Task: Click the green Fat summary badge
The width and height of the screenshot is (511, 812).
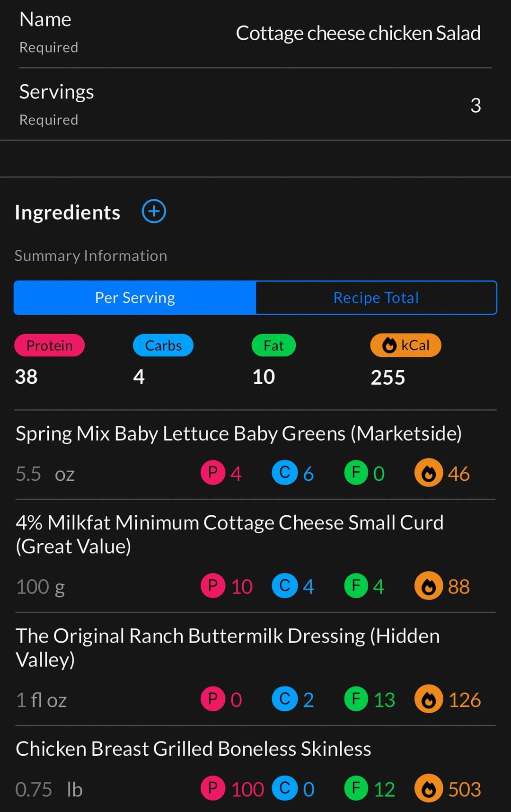Action: point(273,345)
